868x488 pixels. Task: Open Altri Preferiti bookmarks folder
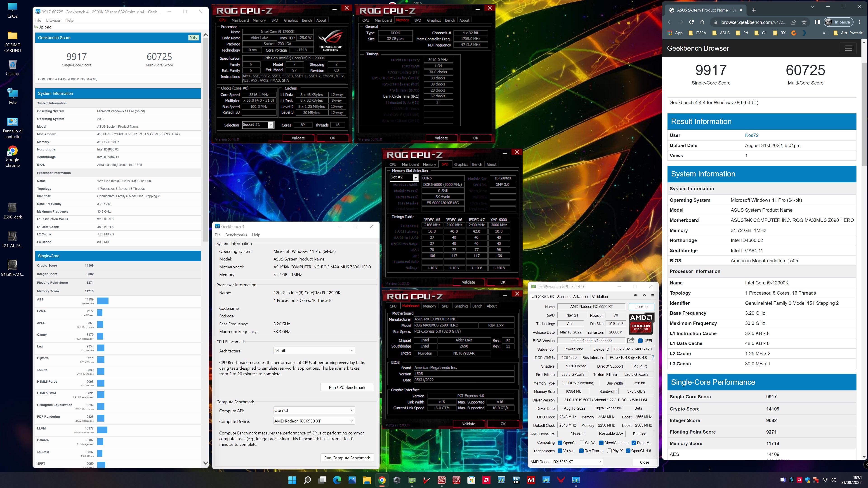pos(848,33)
